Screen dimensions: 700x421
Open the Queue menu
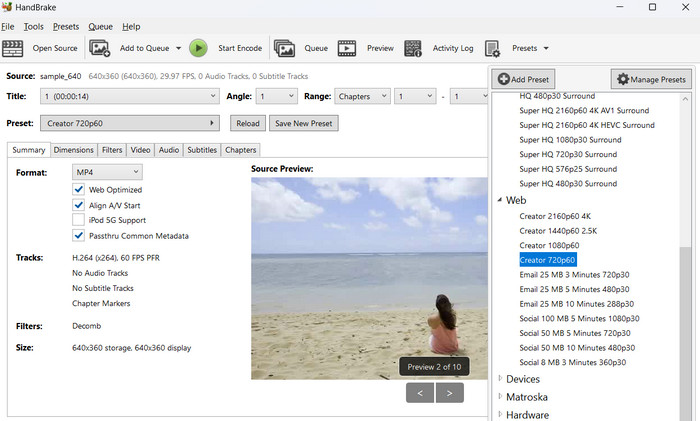(100, 27)
